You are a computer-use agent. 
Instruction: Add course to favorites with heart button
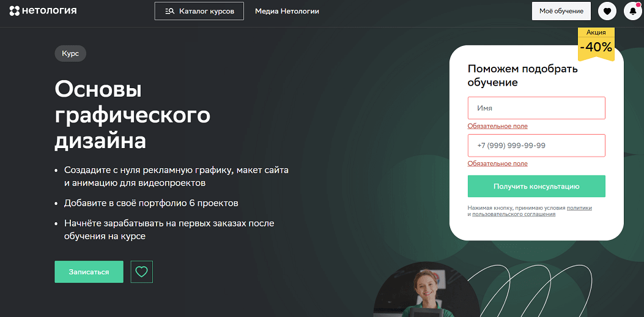coord(142,272)
